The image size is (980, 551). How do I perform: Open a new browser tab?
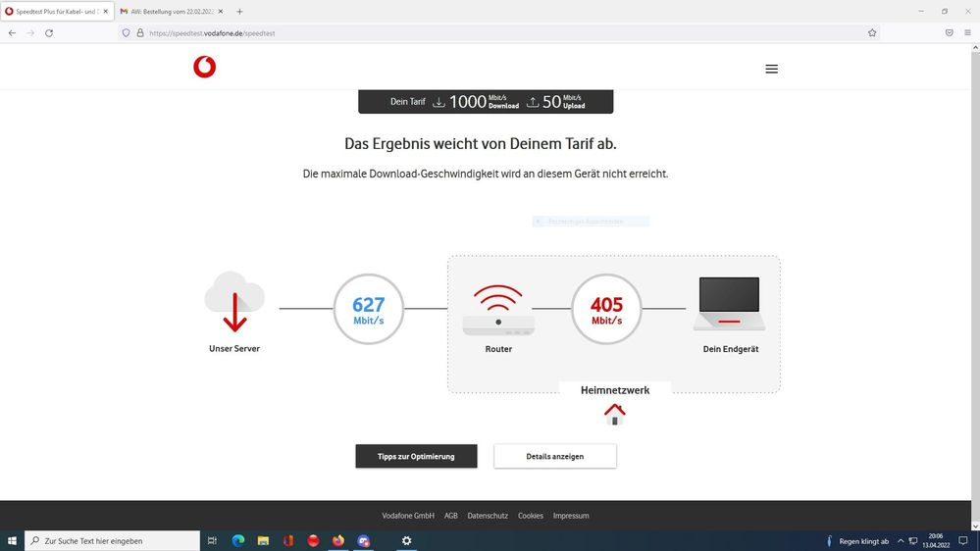click(239, 11)
